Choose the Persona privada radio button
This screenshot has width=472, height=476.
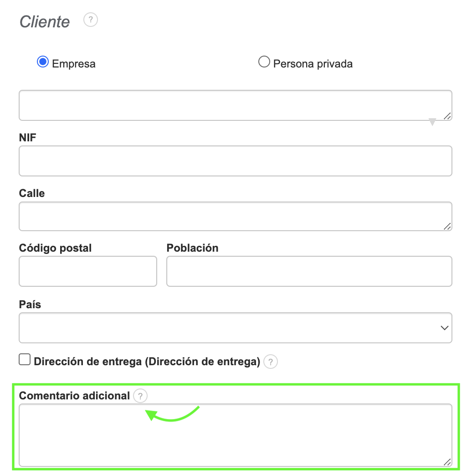264,62
